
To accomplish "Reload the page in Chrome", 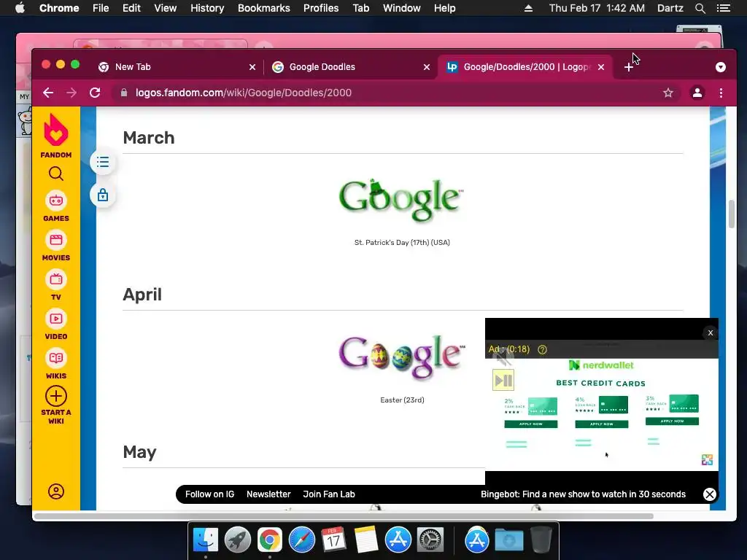I will tap(95, 93).
